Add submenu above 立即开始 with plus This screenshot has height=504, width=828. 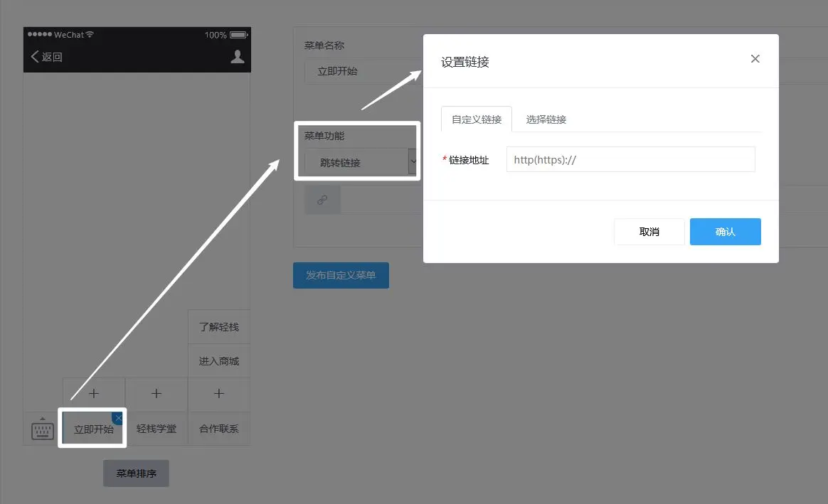pos(94,394)
